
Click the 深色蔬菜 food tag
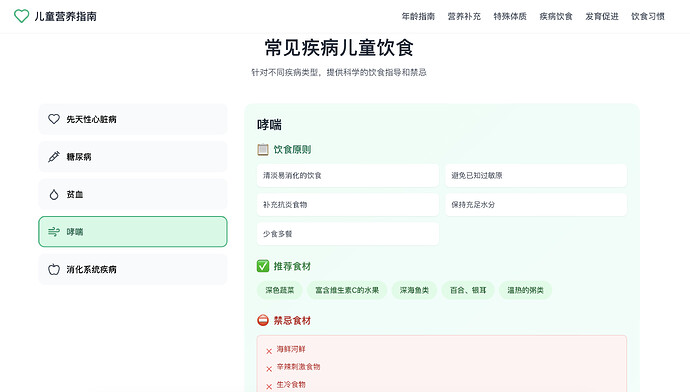[279, 290]
